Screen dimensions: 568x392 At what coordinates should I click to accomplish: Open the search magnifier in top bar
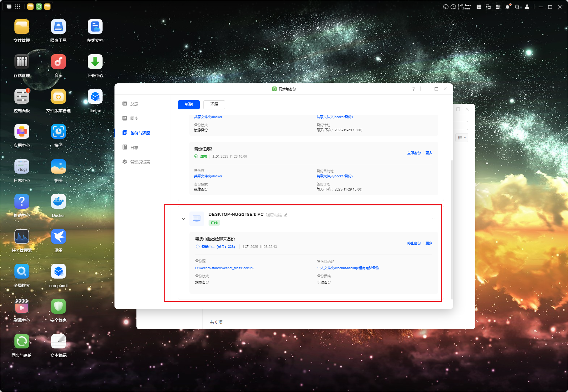click(x=517, y=7)
